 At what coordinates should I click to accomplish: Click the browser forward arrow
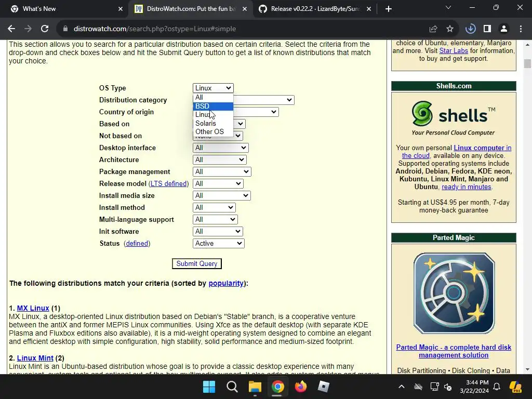point(28,29)
